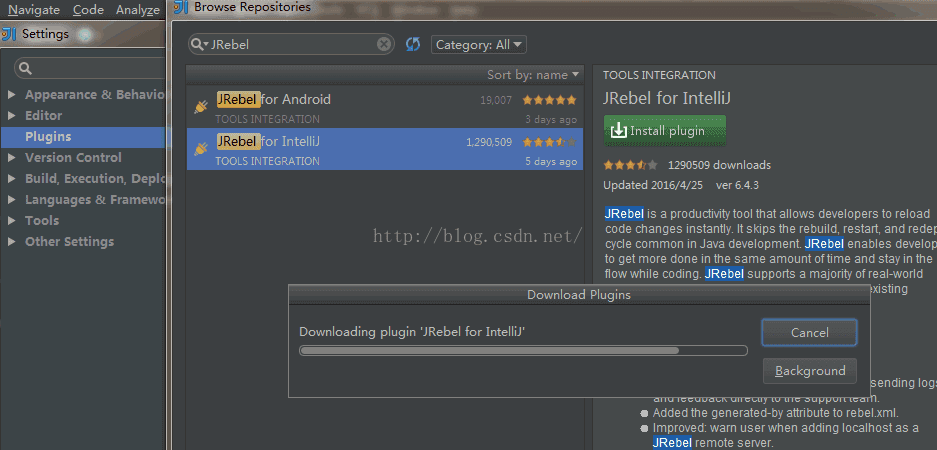The image size is (937, 450).
Task: Select Plugins in Settings tree
Action: point(82,137)
